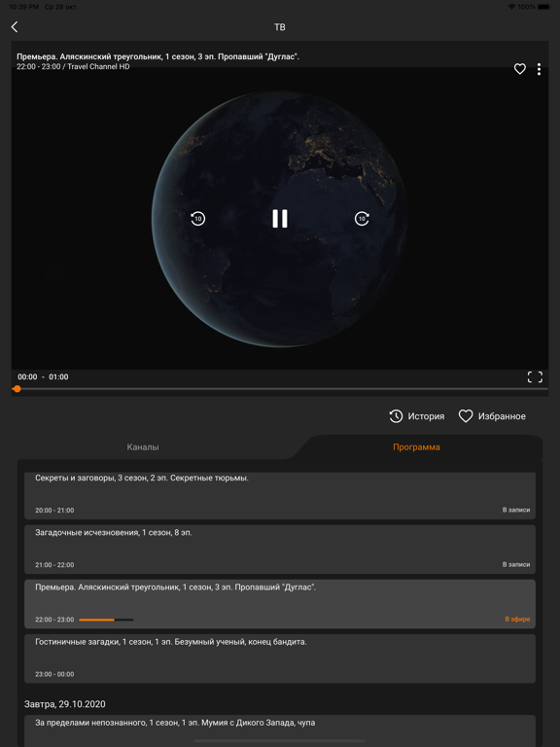Viewport: 560px width, 747px height.
Task: Click the live progress bar under 22:00 - 23:00
Action: click(106, 620)
